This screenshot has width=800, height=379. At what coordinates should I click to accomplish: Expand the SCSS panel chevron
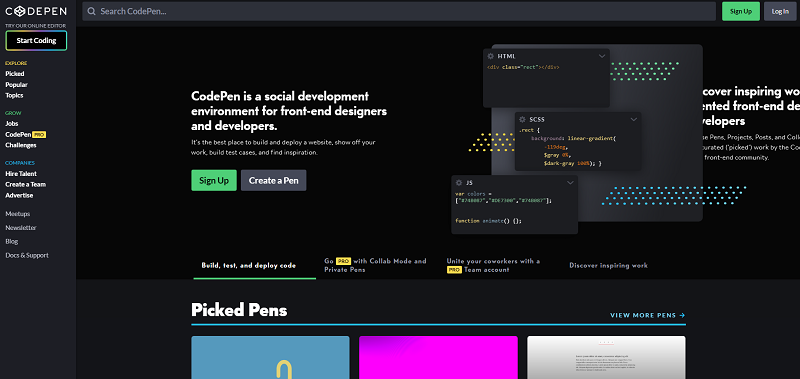pyautogui.click(x=634, y=119)
